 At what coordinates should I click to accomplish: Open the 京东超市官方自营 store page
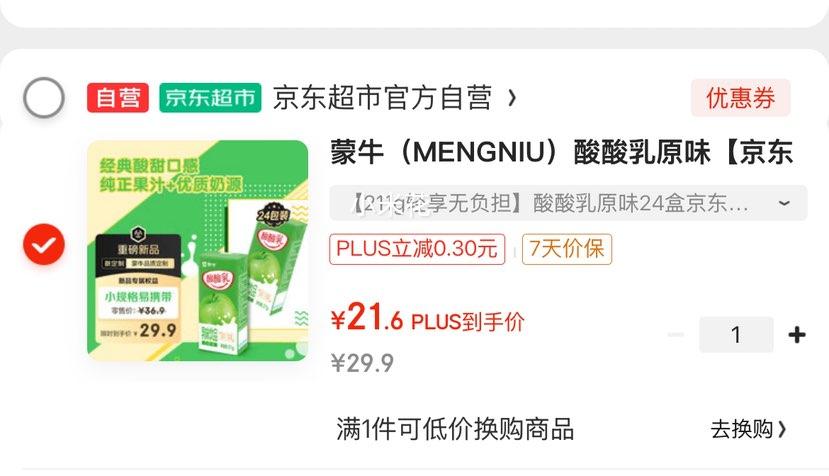point(382,98)
